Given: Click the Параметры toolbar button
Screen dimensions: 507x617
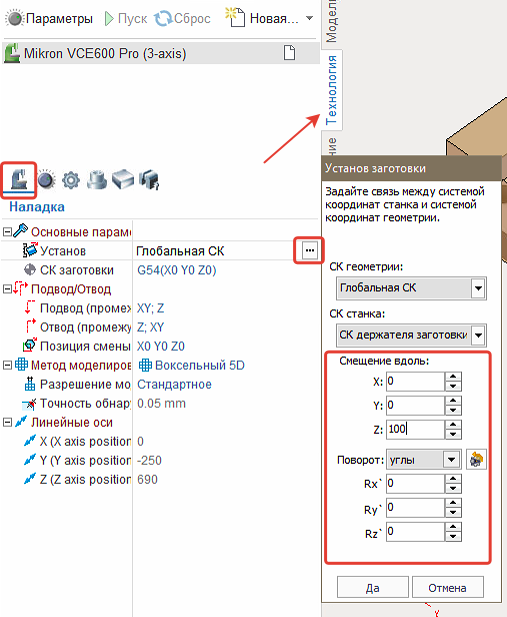Looking at the screenshot, I should 49,18.
